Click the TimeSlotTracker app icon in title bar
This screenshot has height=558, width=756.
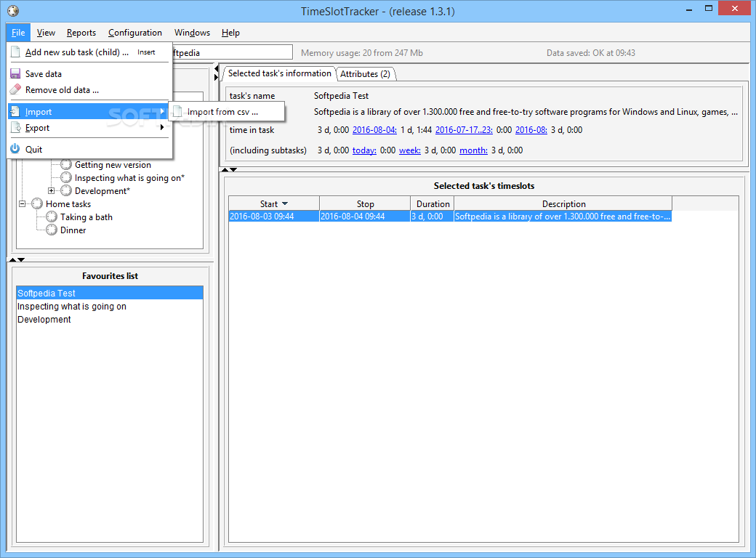[13, 11]
